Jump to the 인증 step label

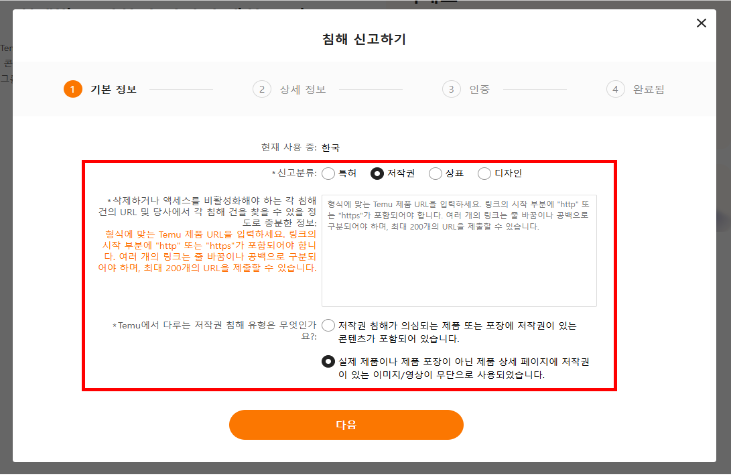(479, 89)
